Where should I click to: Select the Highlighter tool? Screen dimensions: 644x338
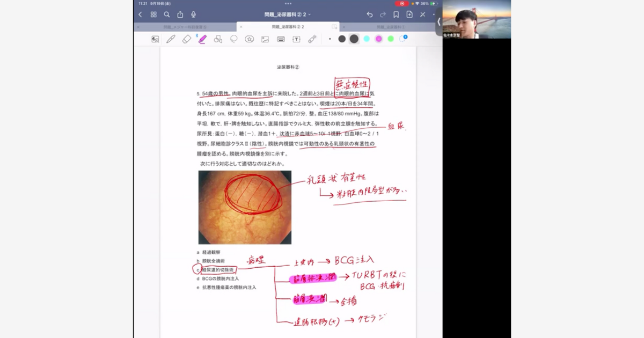pos(202,39)
